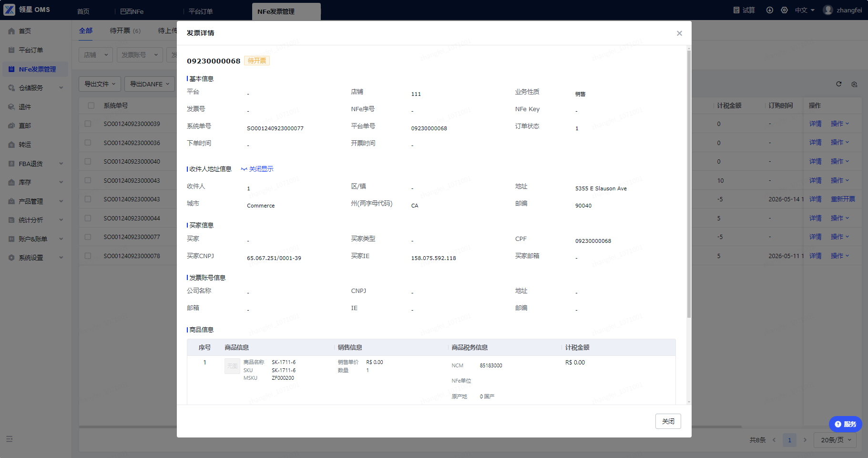
Task: Open 系统设置 sidebar gear icon
Action: [11, 258]
